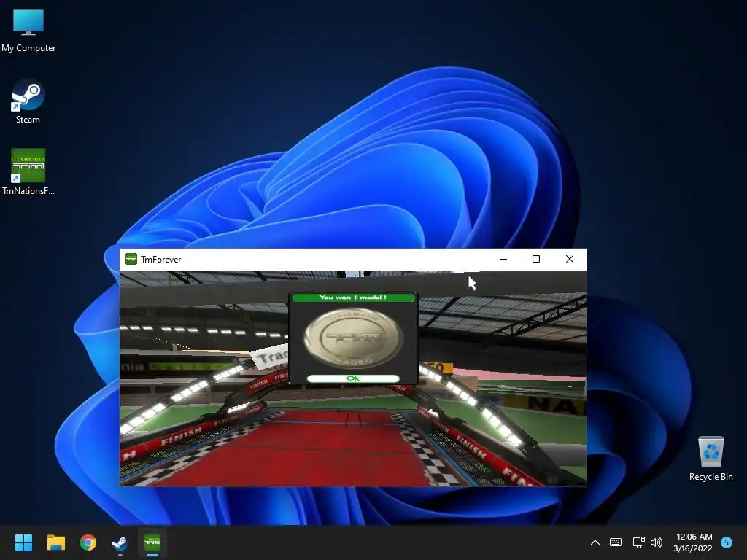Open Steam from the taskbar
Screen dimensions: 747x560
120,542
